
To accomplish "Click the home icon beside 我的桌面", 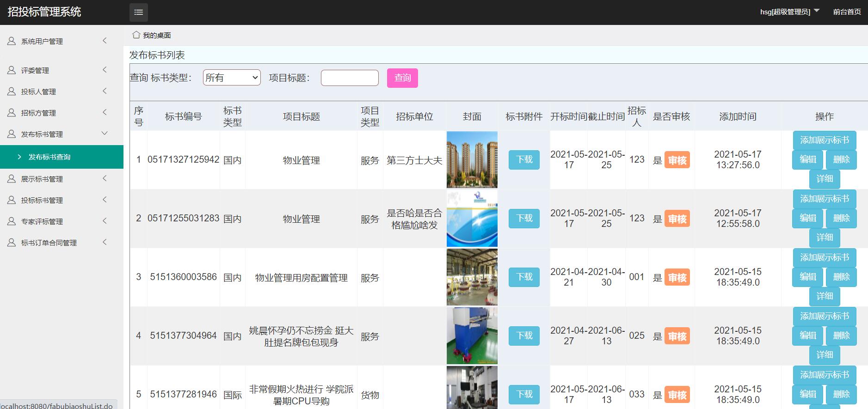I will (x=136, y=35).
